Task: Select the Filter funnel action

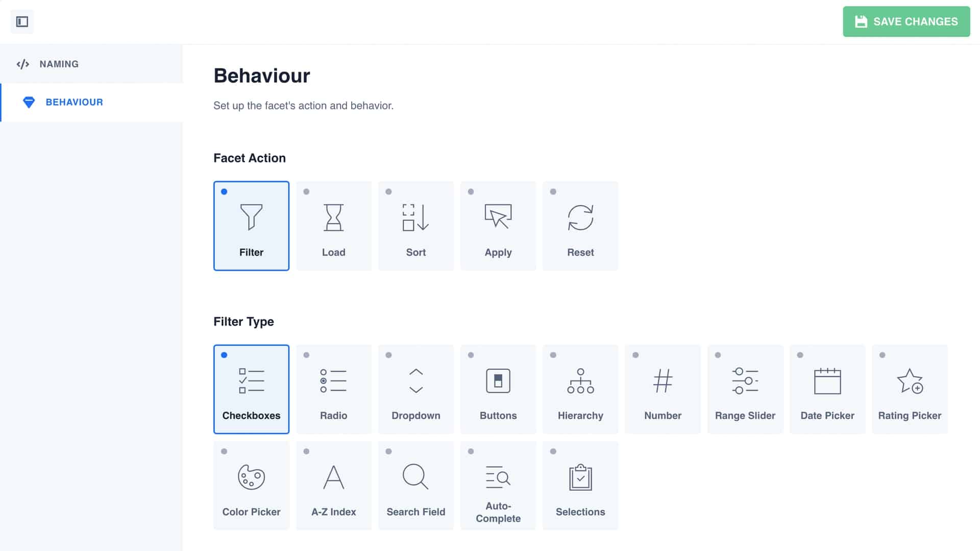Action: click(251, 226)
